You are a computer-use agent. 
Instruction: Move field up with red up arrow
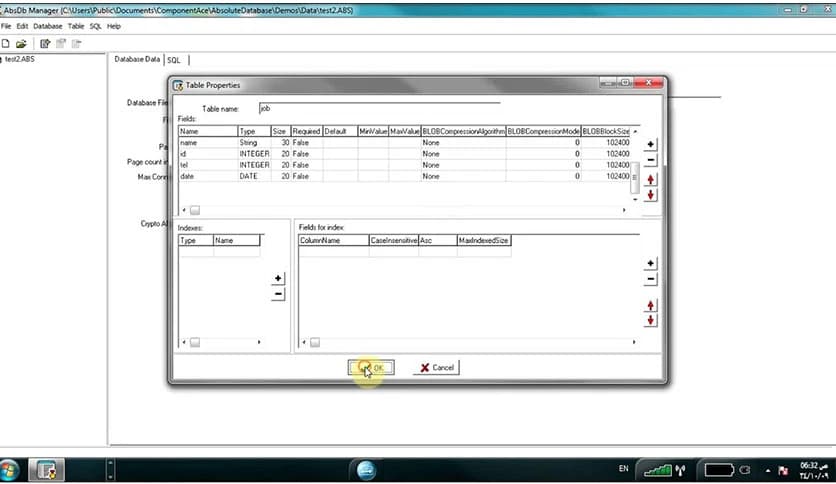(650, 180)
